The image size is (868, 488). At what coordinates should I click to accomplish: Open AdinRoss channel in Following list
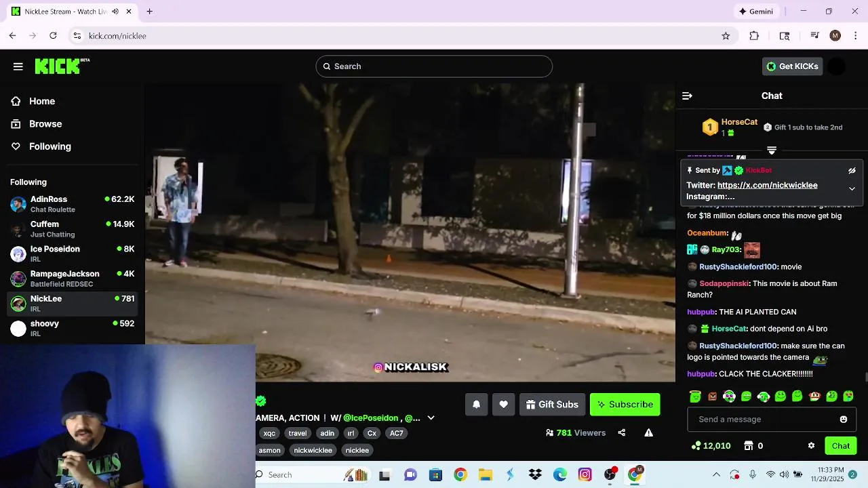73,204
